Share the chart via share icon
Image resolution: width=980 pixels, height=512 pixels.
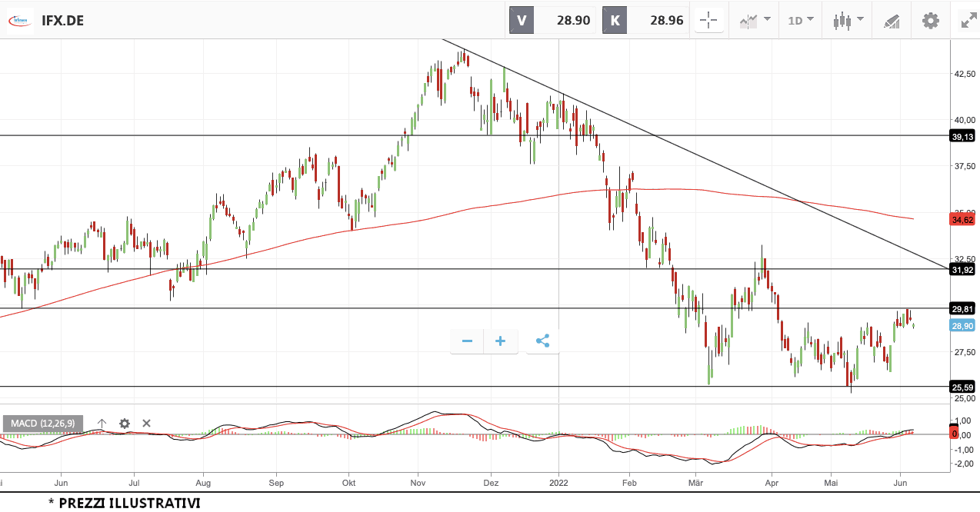tap(543, 341)
